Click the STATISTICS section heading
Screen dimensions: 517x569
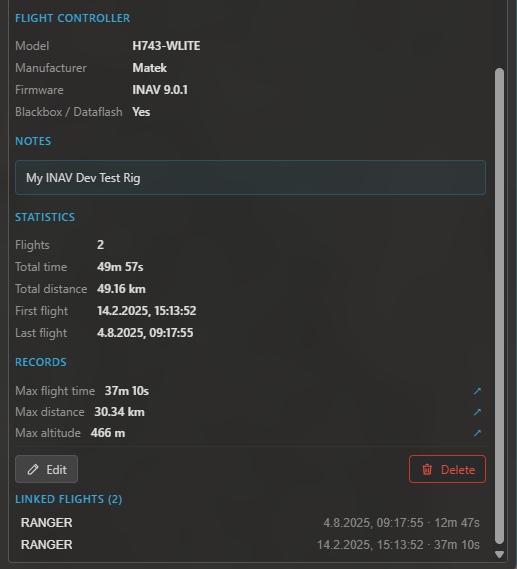[x=45, y=217]
